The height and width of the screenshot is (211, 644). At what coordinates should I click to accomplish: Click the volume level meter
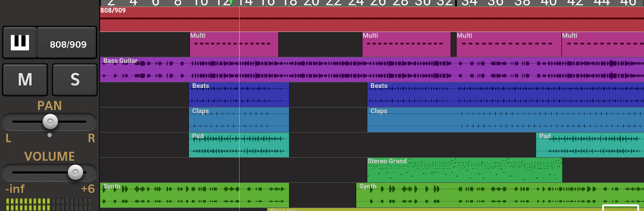coord(48,204)
